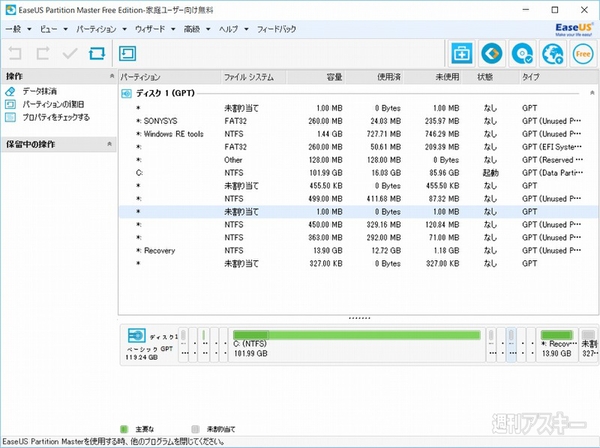600x448 pixels.
Task: Click the disk icon beside ディスク 1 (GPT)
Action: point(126,93)
